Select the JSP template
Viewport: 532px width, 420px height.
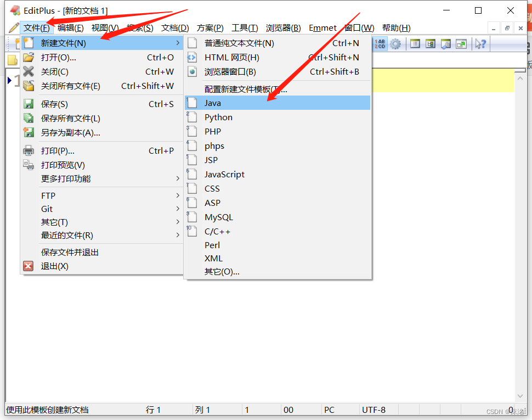pyautogui.click(x=278, y=160)
